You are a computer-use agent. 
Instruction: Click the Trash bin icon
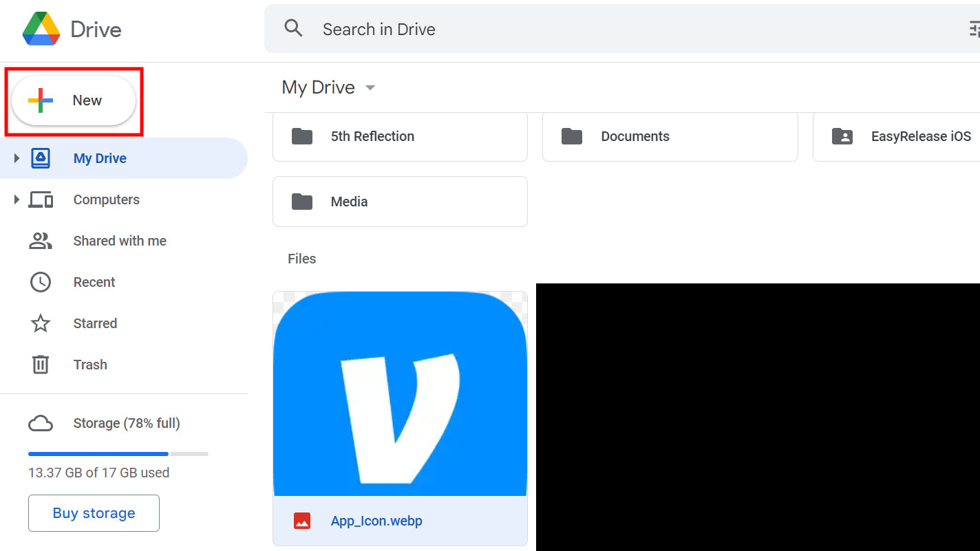tap(41, 365)
